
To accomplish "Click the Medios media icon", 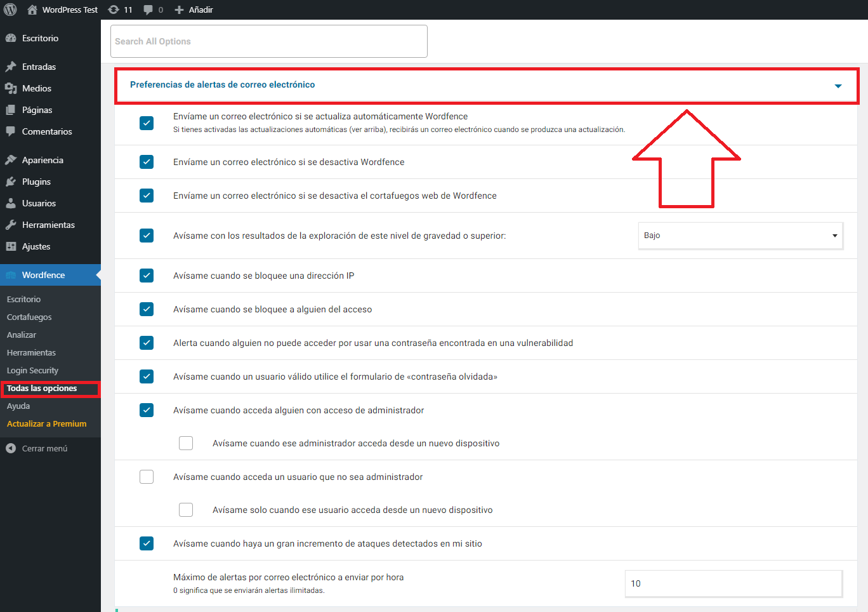I will [x=11, y=88].
